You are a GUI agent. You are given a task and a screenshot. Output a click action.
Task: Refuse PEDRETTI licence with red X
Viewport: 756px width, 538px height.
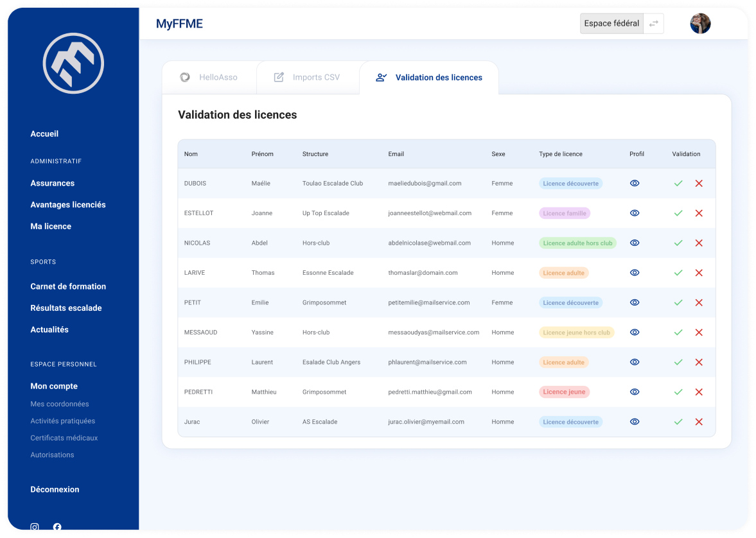(x=699, y=392)
